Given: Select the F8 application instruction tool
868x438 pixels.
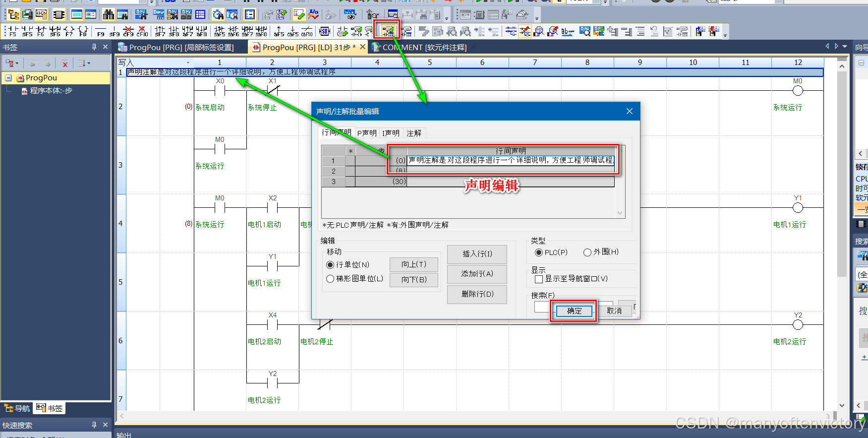Looking at the screenshot, I should [x=83, y=31].
